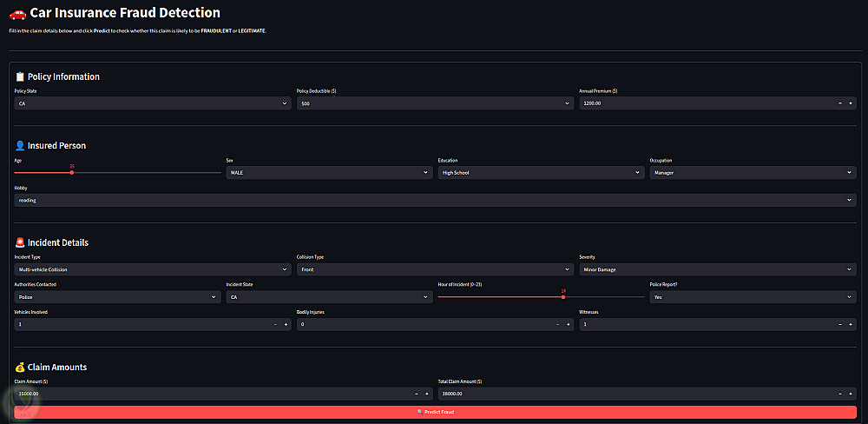Open the Incident State dropdown
The image size is (868, 424).
pos(329,297)
